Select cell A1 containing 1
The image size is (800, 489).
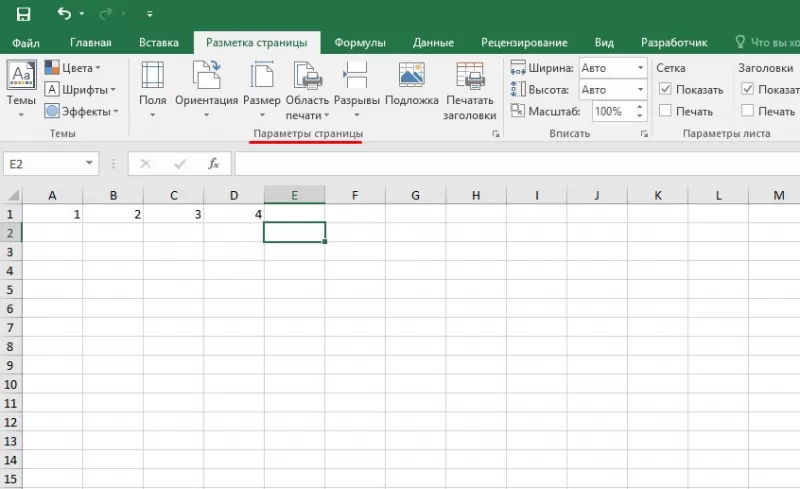(x=52, y=214)
